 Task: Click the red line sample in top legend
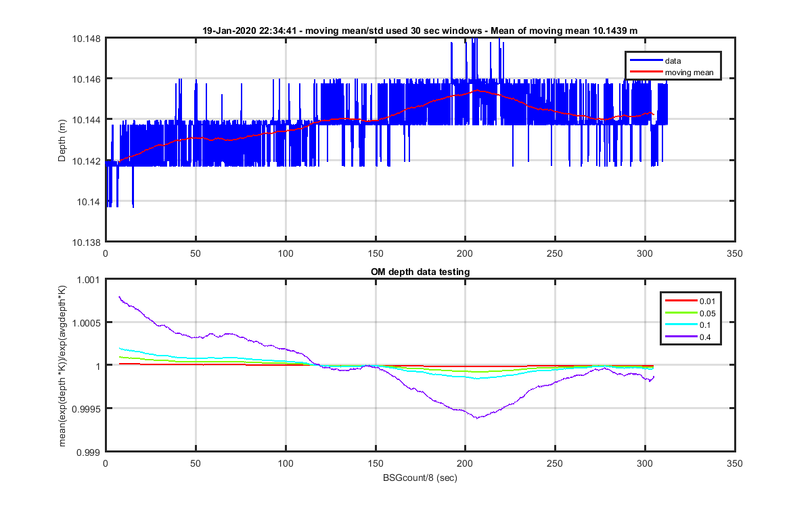click(x=645, y=72)
